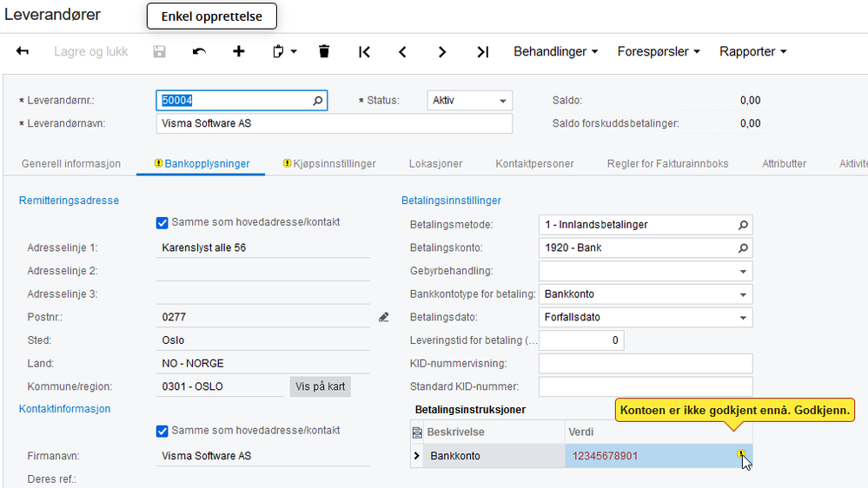Open Regler for Fakturainnboks tab
Viewport: 868px width, 488px height.
(x=667, y=164)
